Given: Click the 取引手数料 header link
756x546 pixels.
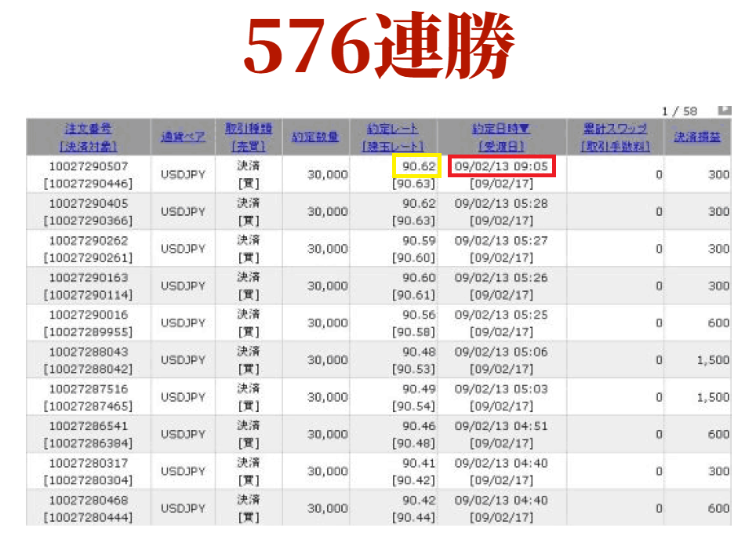Looking at the screenshot, I should coord(616,146).
